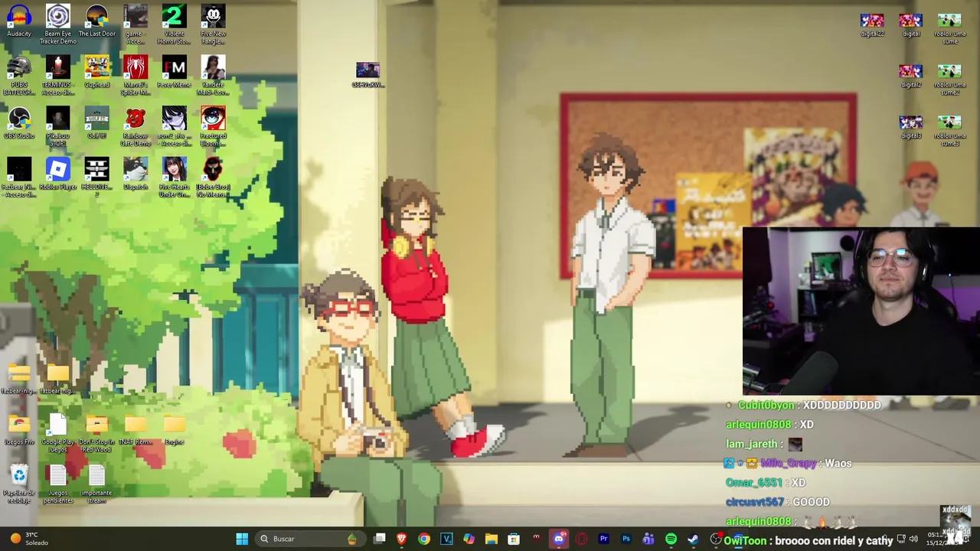
Task: Open the digital3 image file
Action: [911, 127]
